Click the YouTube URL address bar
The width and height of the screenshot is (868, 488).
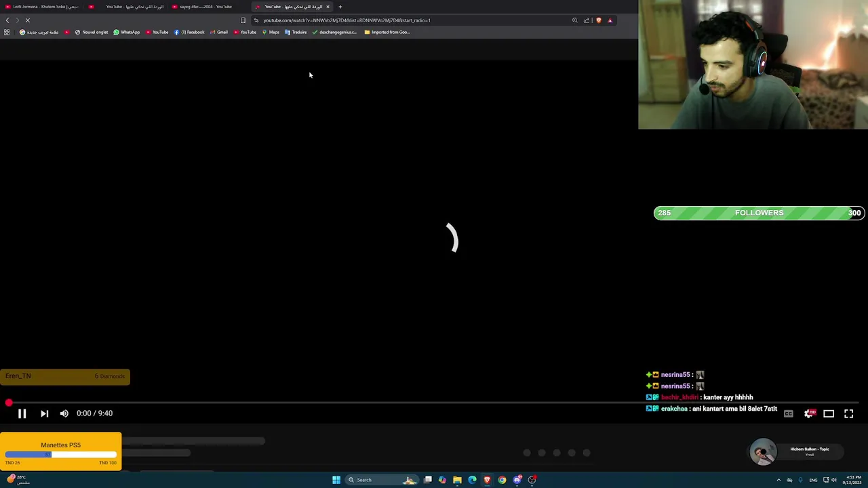(347, 20)
